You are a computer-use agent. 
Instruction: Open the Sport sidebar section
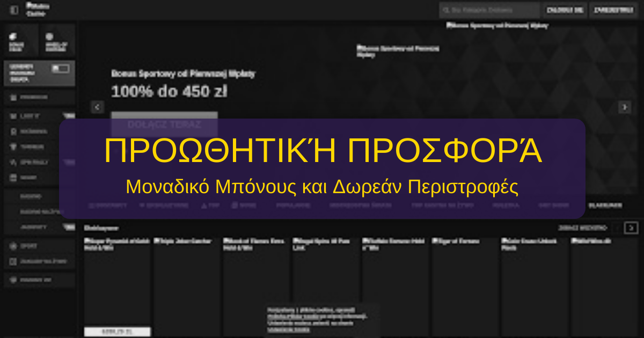(40, 246)
